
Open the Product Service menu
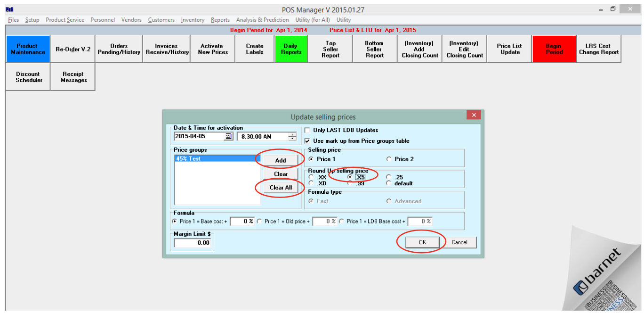coord(65,20)
